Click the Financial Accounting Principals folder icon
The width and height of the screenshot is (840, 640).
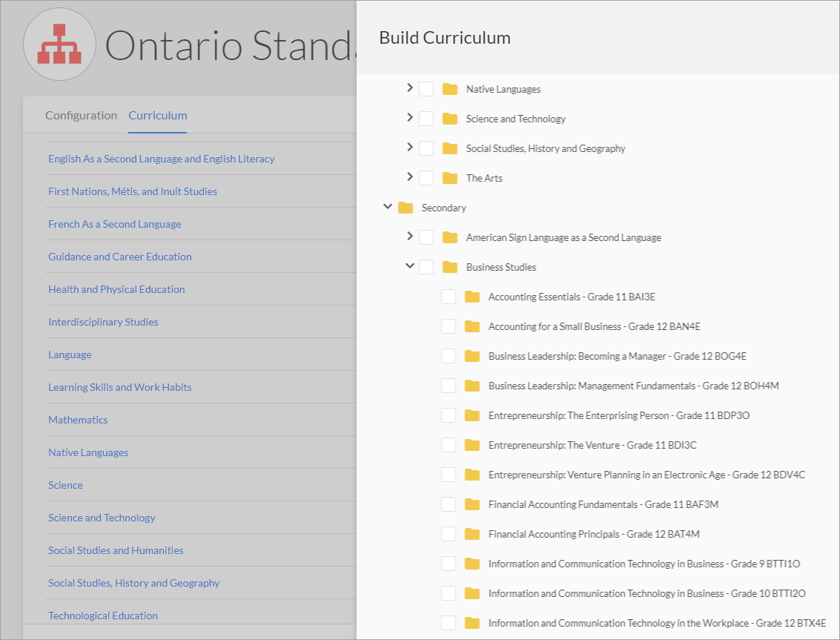point(472,534)
